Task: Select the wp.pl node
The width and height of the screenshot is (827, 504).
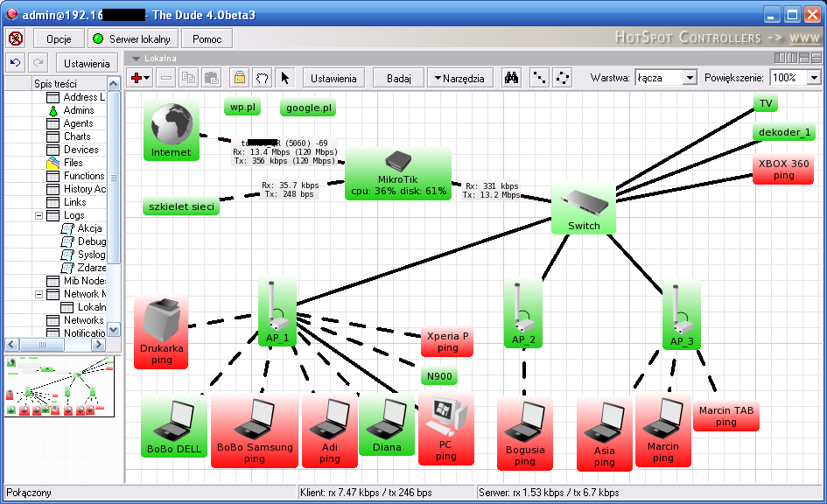Action: [242, 107]
